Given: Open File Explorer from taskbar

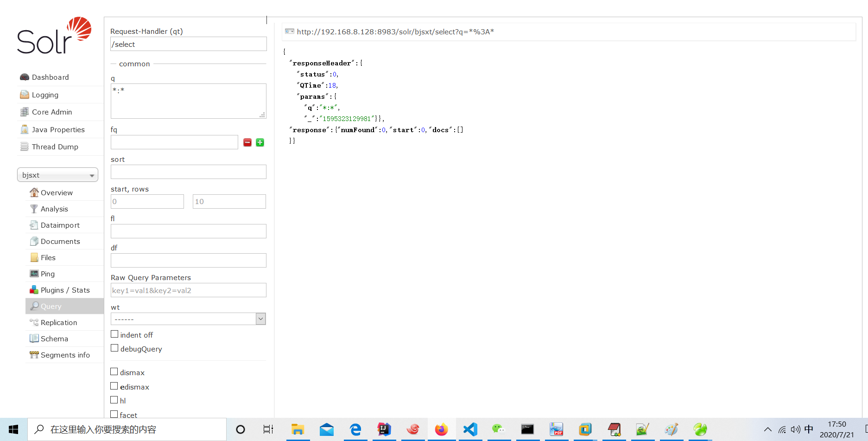Looking at the screenshot, I should tap(298, 429).
